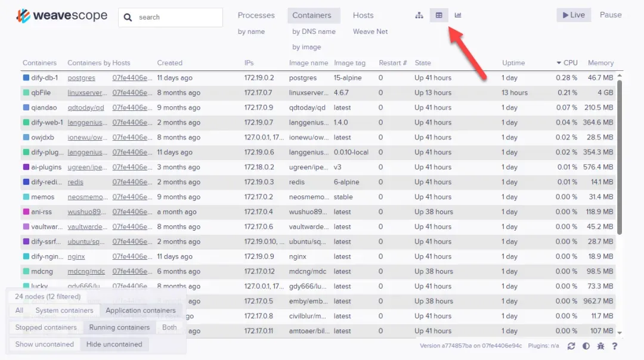Viewport: 644px width, 360px height.
Task: Click the scrollbar down arrow
Action: 620,333
